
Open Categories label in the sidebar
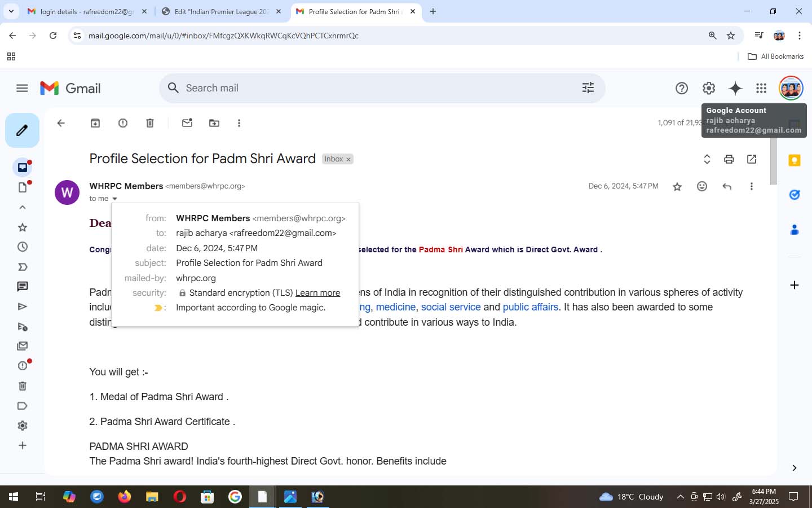(x=23, y=406)
